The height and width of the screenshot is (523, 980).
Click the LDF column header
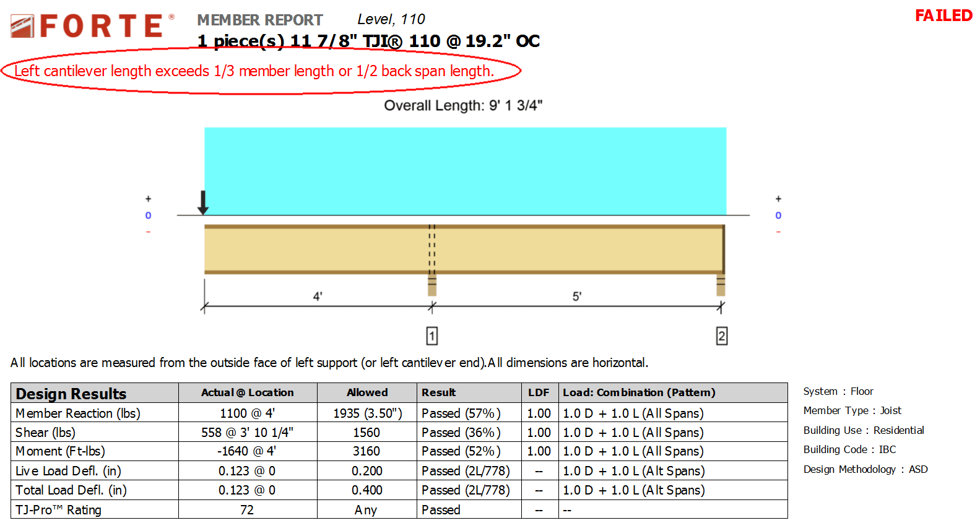539,392
